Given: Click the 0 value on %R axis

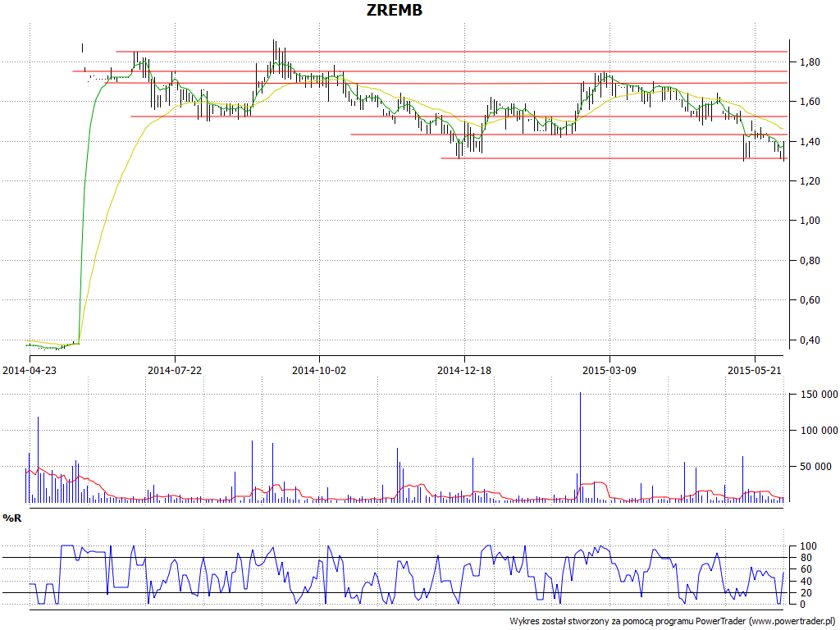Looking at the screenshot, I should tap(802, 605).
